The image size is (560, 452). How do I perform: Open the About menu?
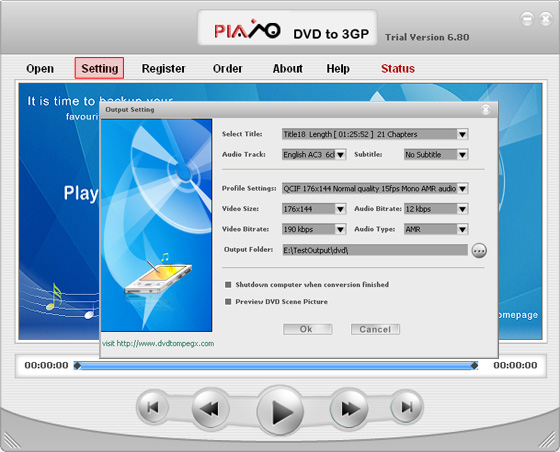tap(288, 69)
